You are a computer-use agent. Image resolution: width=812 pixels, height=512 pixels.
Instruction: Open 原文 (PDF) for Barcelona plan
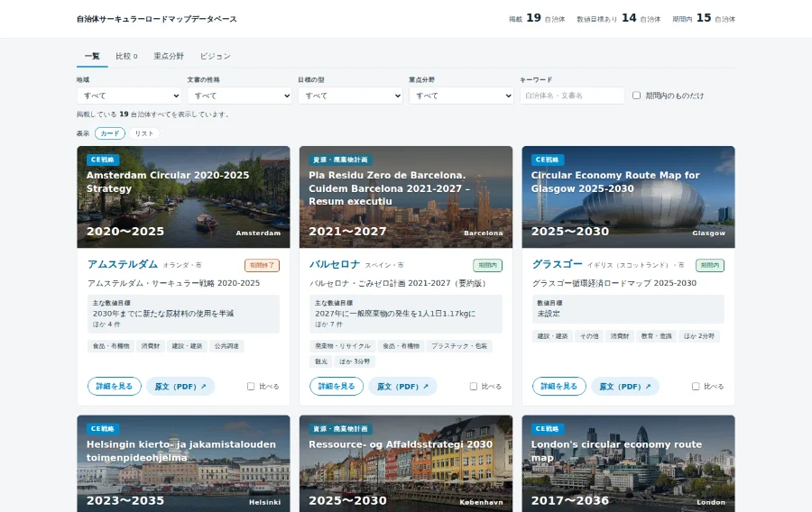pos(402,387)
